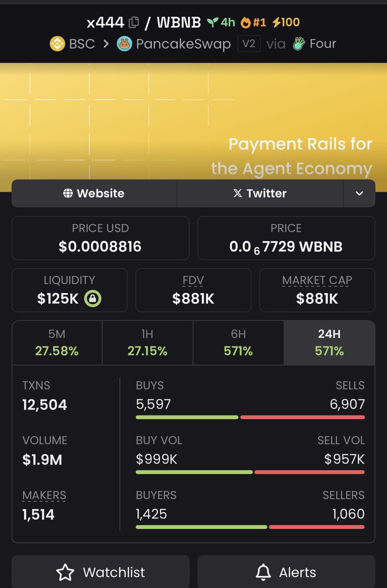This screenshot has width=387, height=588.
Task: Select the 24H timeframe tab
Action: click(329, 343)
